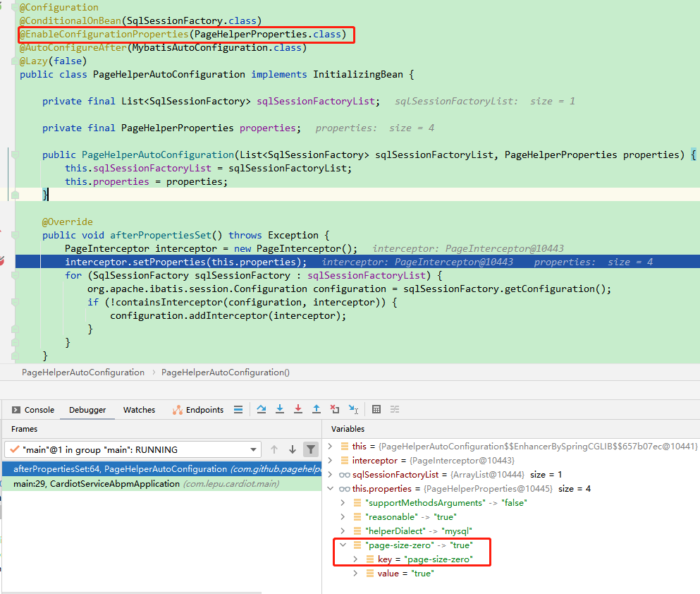Collapse the this.properties variable node
The width and height of the screenshot is (700, 594).
331,488
